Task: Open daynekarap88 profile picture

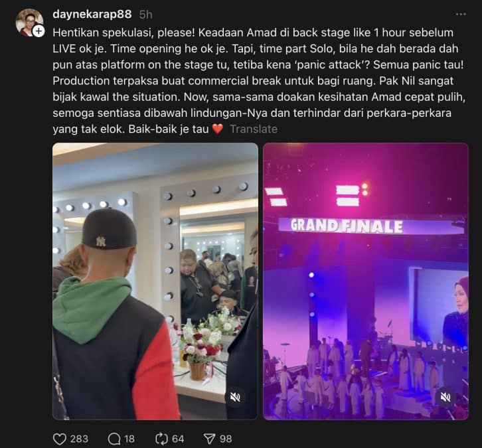Action: pyautogui.click(x=29, y=22)
